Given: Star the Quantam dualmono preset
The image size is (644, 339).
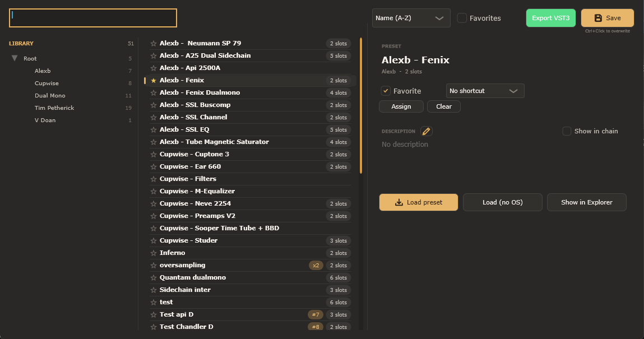Looking at the screenshot, I should click(154, 277).
